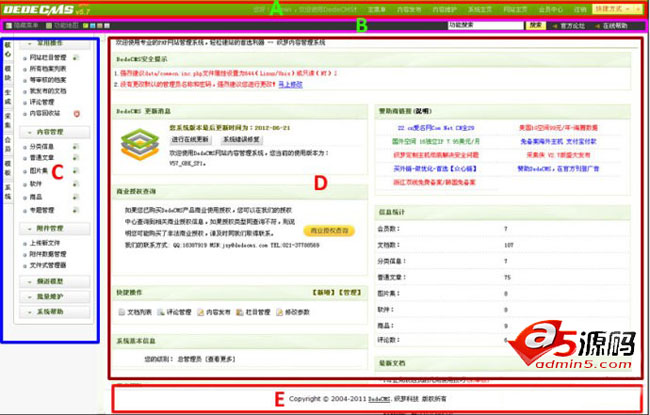This screenshot has width=650, height=415.
Task: Open 文档列表 shortcut under 快捷操作
Action: click(135, 312)
